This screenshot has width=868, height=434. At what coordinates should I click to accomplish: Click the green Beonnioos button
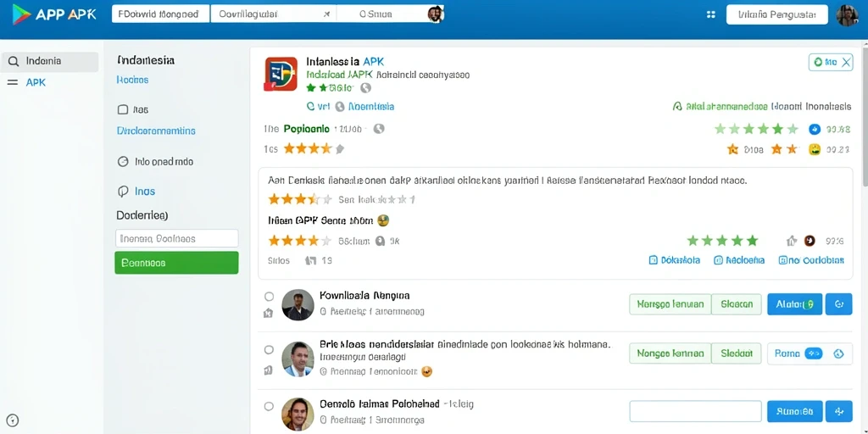click(176, 263)
